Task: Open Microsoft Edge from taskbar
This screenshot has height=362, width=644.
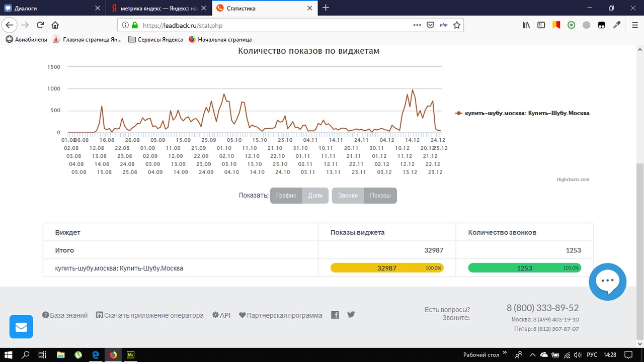Action: pos(96,354)
